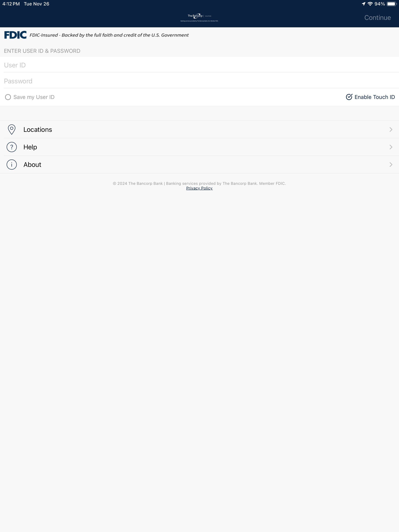Toggle the Enable Touch ID checkmark

[349, 97]
